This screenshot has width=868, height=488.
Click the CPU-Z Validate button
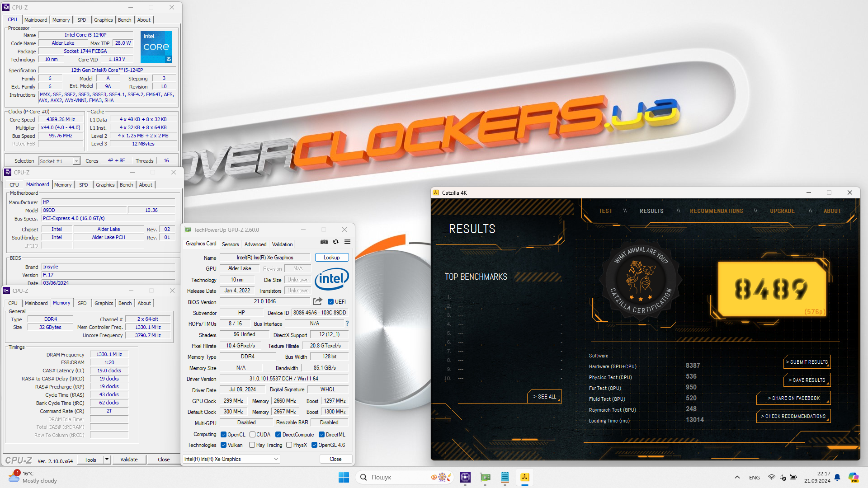pyautogui.click(x=129, y=460)
